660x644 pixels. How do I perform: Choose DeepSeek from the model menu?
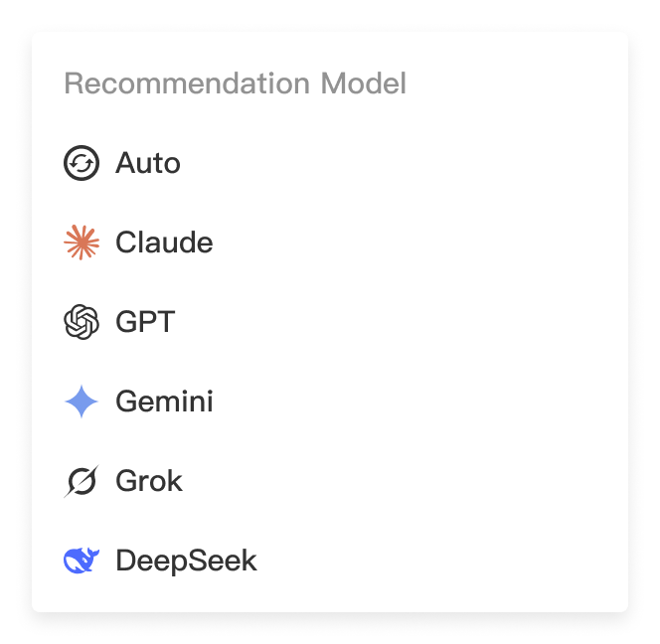click(186, 561)
